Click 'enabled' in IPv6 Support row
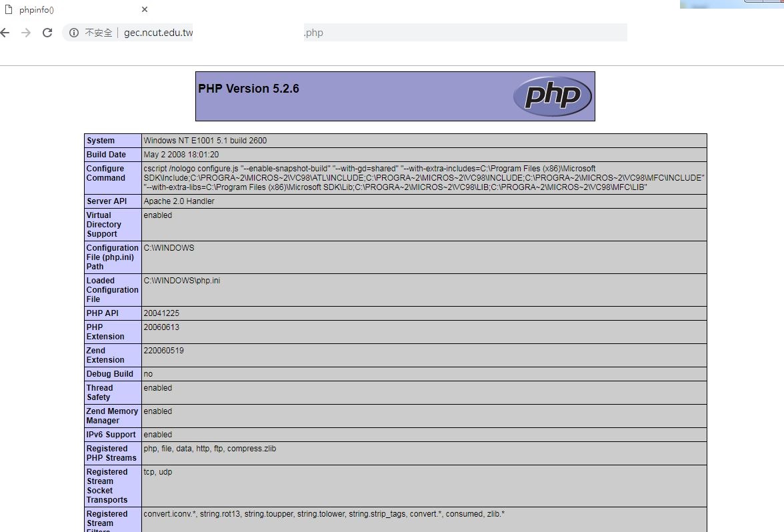784x532 pixels. pyautogui.click(x=157, y=435)
